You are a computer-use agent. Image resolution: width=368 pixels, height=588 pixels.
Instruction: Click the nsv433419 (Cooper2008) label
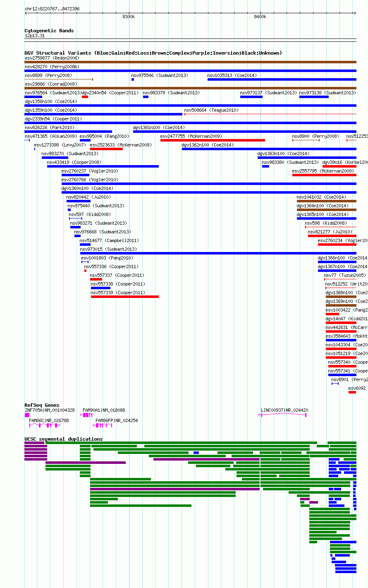[74, 162]
